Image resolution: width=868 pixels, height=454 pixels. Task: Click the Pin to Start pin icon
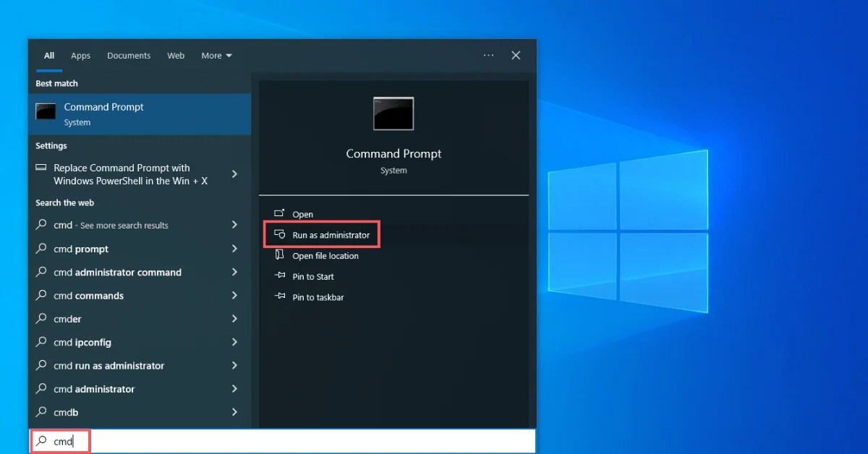[x=279, y=276]
